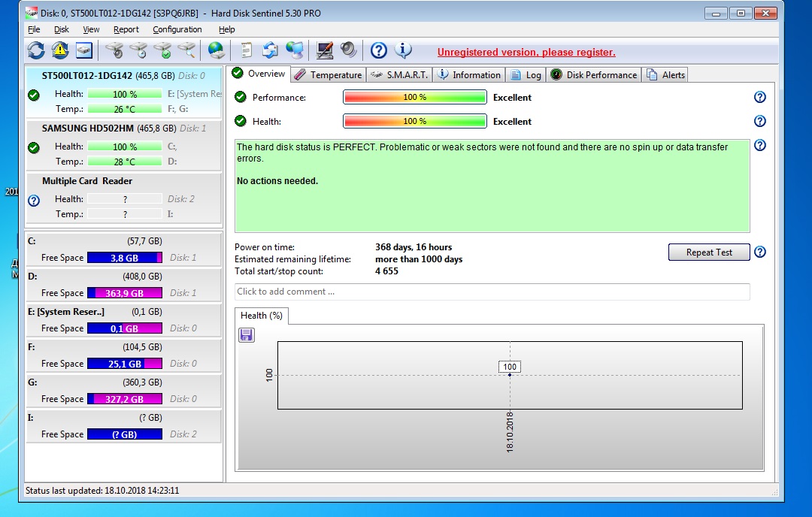Open the Disk menu
Viewport: 812px width, 517px height.
[x=61, y=29]
